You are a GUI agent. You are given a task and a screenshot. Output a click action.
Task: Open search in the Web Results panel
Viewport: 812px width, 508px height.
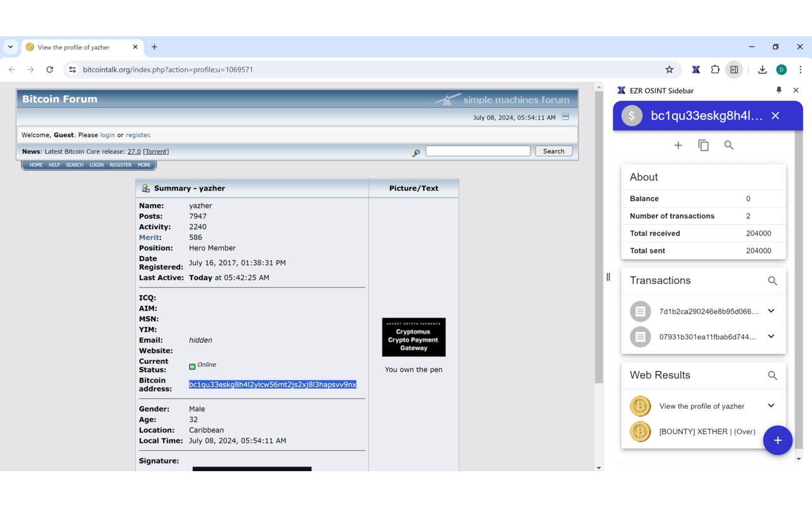pyautogui.click(x=772, y=375)
